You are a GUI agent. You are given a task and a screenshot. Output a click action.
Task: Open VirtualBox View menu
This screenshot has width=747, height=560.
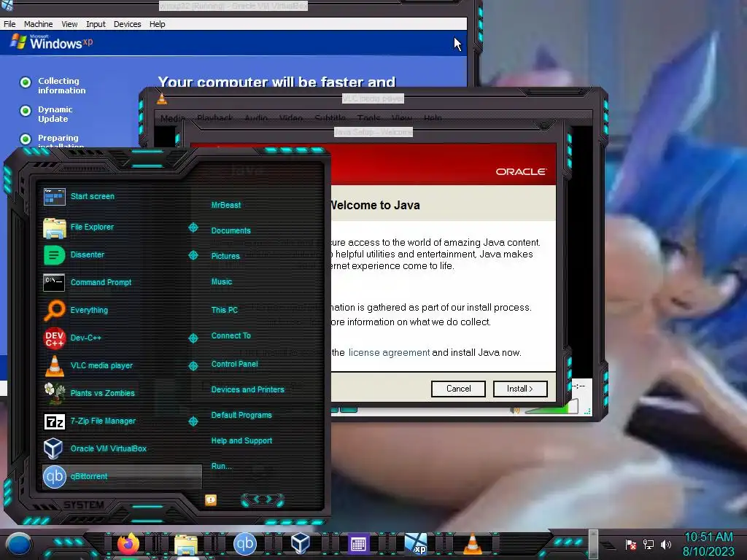point(69,24)
